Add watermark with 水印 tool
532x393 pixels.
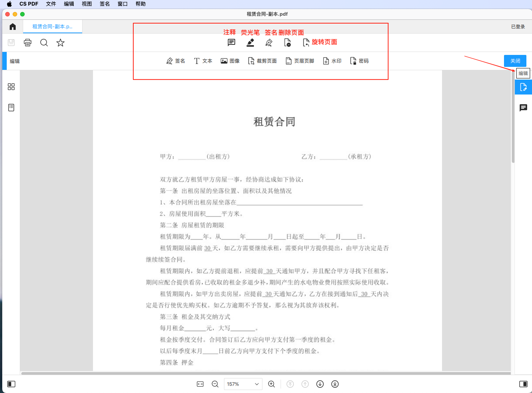click(x=332, y=61)
